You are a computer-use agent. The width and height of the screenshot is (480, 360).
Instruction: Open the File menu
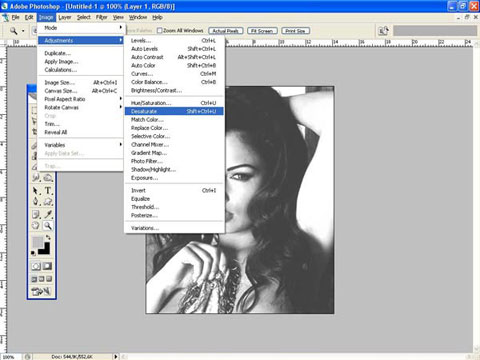coord(15,17)
